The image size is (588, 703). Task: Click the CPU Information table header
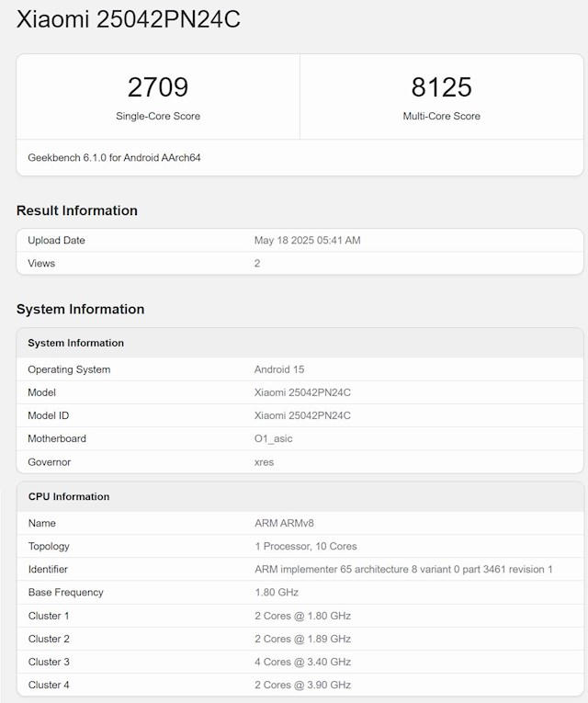[x=300, y=497]
